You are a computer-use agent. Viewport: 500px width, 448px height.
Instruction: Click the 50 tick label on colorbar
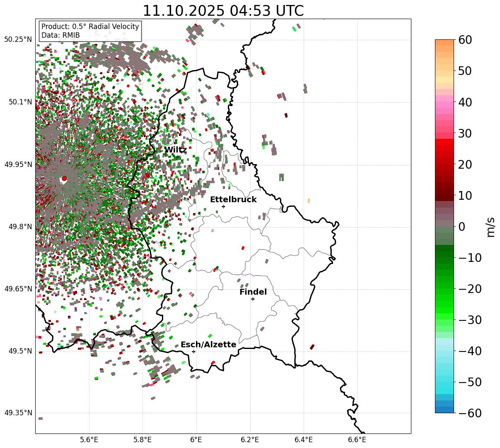point(466,71)
